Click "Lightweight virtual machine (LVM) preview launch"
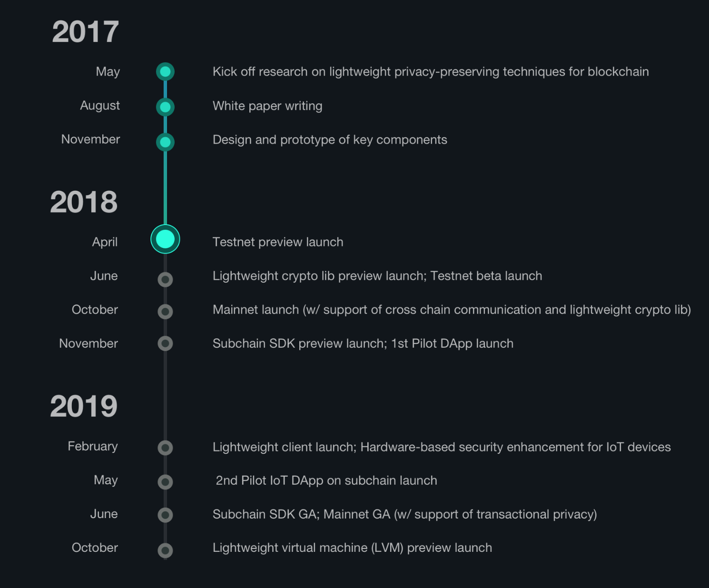This screenshot has height=588, width=709. [352, 548]
